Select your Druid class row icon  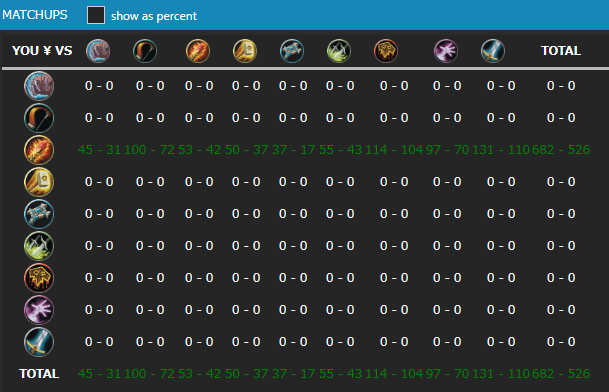pyautogui.click(x=39, y=86)
